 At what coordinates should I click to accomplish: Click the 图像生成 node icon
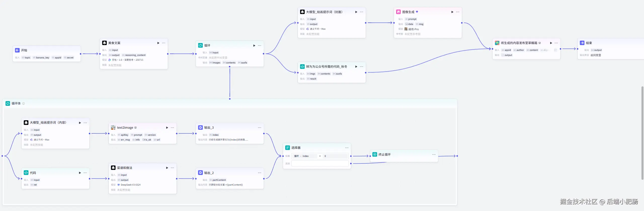coord(398,12)
